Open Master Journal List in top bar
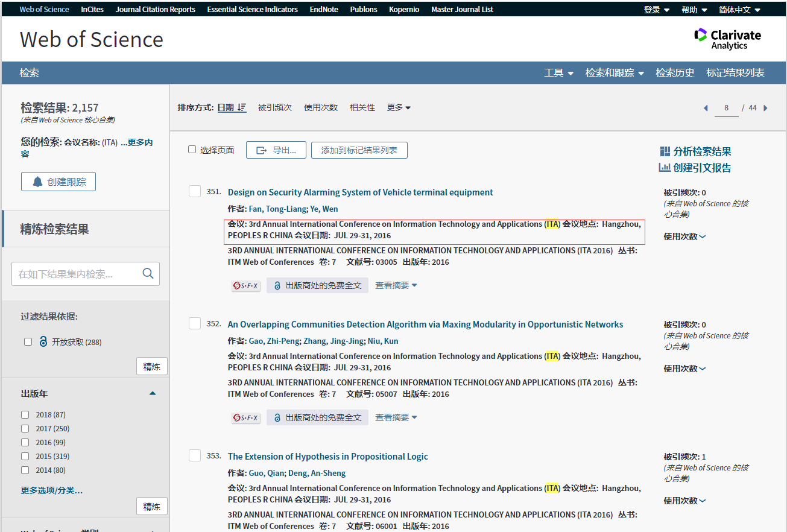Screen dimensions: 787x532 (462, 10)
